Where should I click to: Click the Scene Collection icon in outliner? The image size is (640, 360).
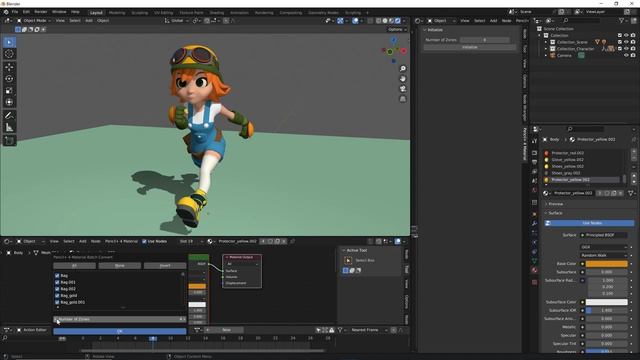[539, 29]
